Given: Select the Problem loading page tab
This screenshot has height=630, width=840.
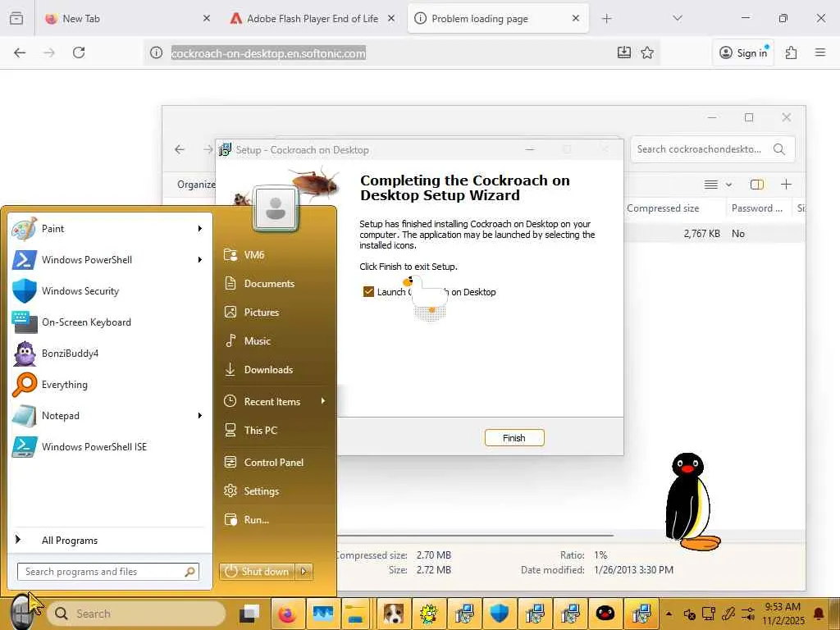Looking at the screenshot, I should [498, 19].
